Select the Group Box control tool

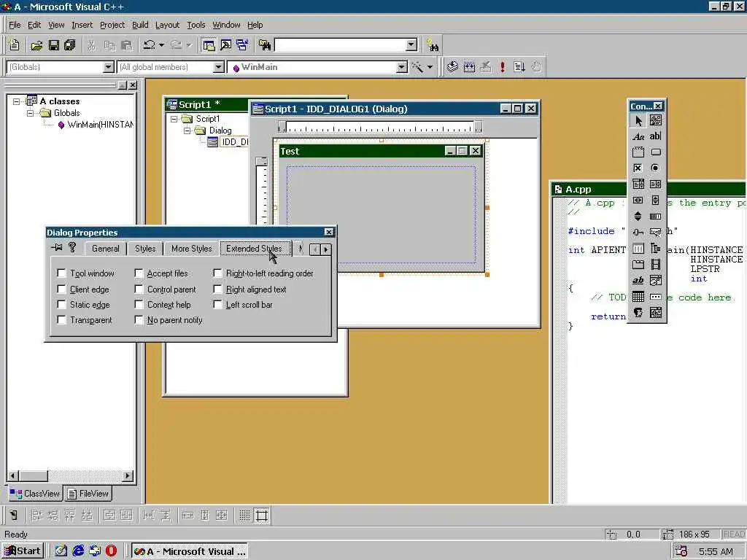pos(638,152)
